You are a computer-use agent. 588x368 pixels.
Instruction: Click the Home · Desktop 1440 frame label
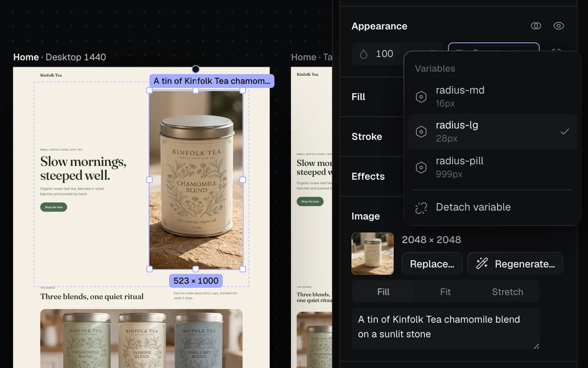[x=60, y=57]
